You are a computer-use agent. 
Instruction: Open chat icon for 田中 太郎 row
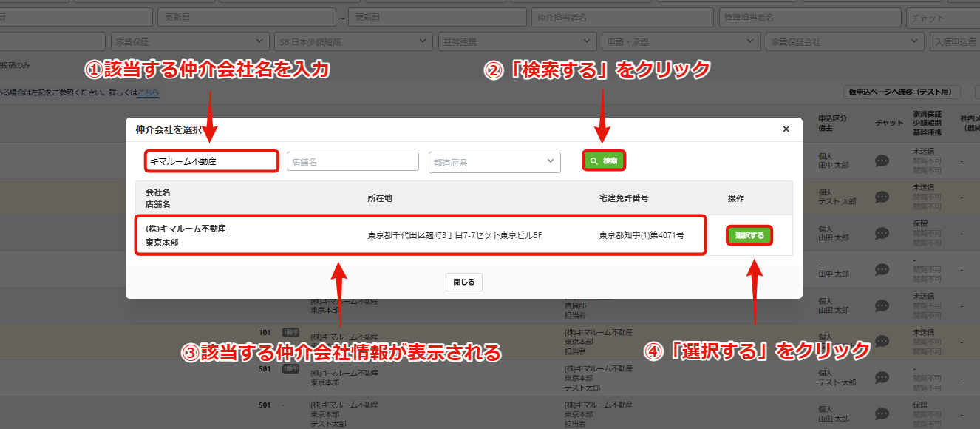882,161
